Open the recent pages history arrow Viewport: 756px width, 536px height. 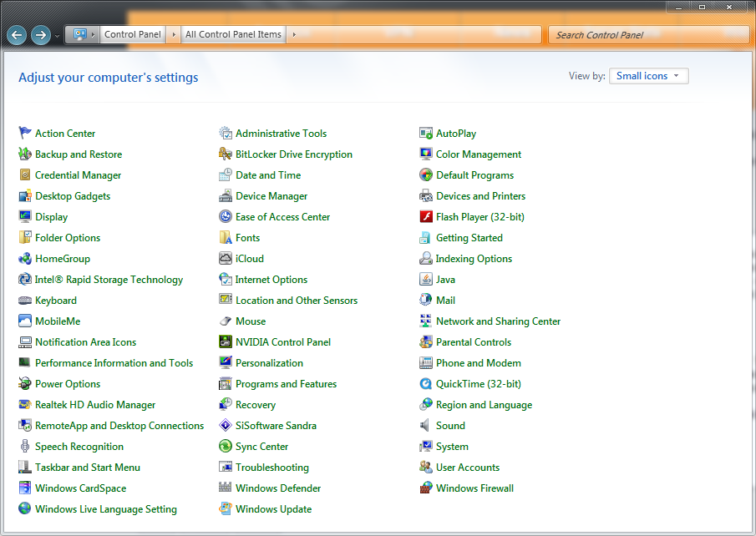pyautogui.click(x=58, y=36)
